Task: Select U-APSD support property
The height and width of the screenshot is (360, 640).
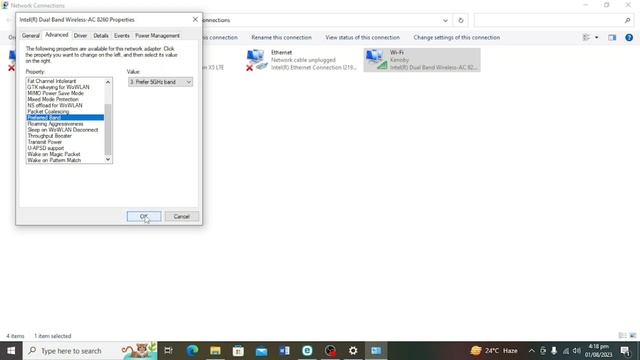Action: coord(46,148)
